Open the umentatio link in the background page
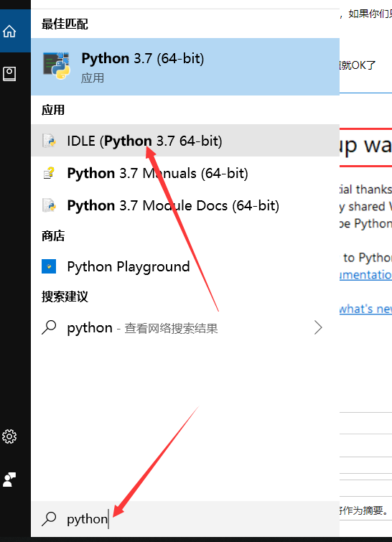The width and height of the screenshot is (392, 542). [x=365, y=274]
